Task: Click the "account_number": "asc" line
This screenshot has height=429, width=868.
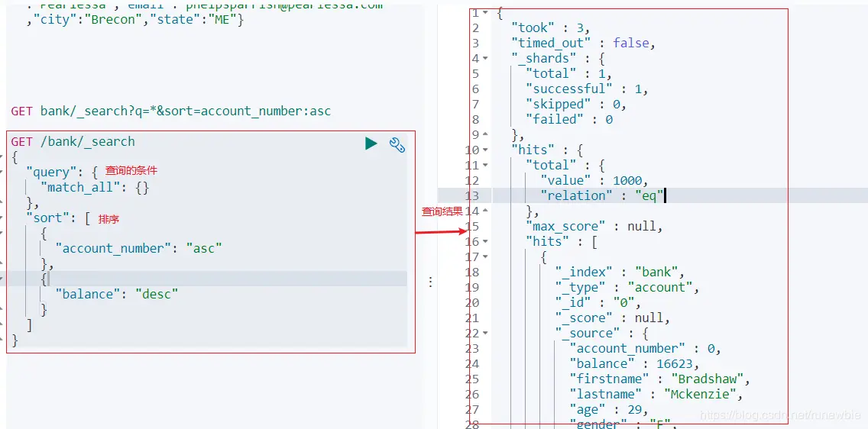Action: (138, 249)
